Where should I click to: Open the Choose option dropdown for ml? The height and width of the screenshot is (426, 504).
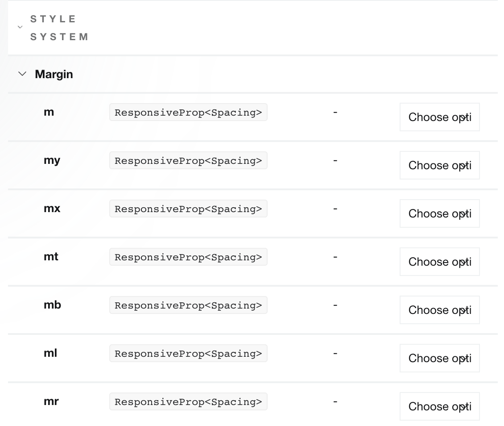(439, 358)
